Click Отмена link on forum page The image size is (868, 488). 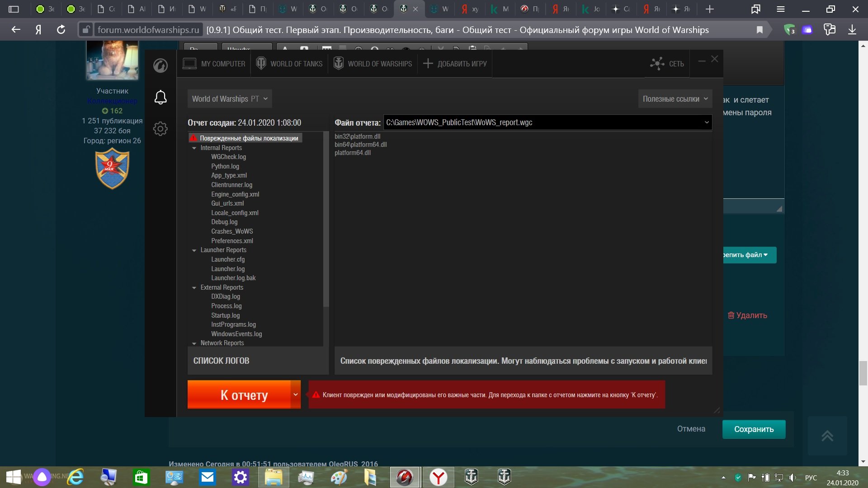click(x=691, y=429)
